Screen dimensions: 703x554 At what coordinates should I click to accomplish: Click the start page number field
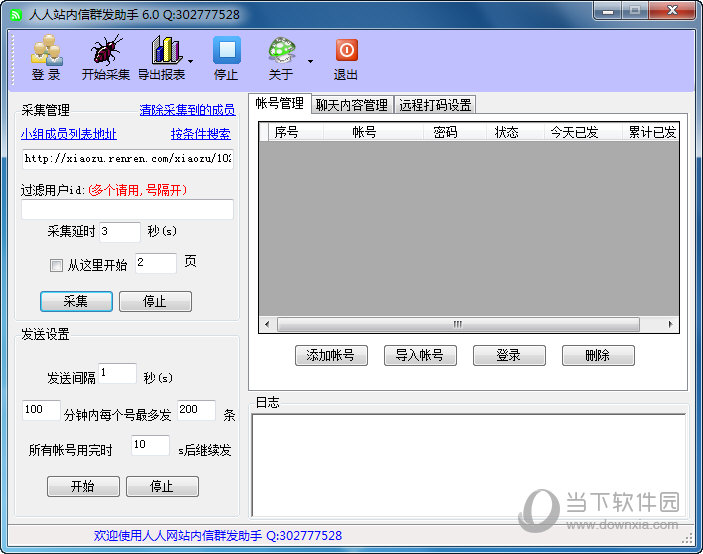coord(156,263)
